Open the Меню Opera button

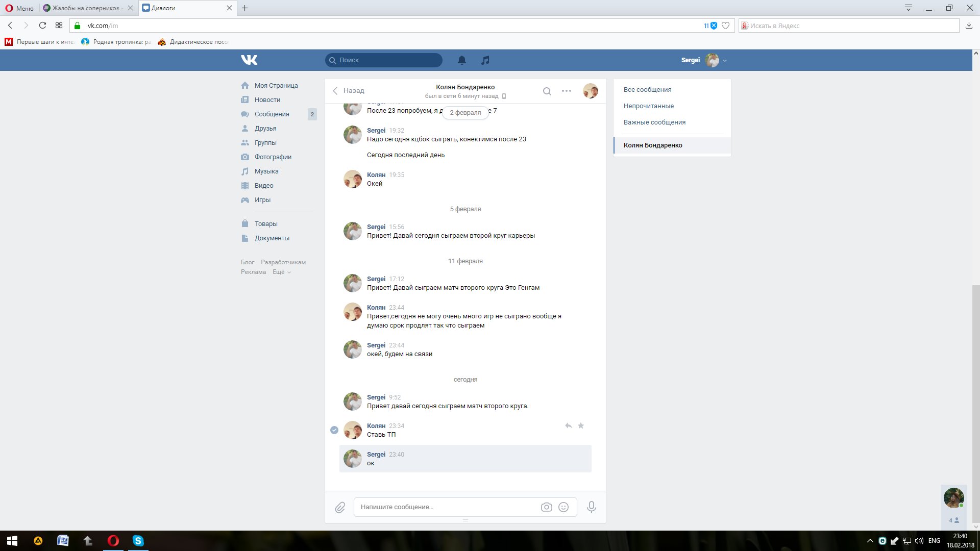click(19, 8)
